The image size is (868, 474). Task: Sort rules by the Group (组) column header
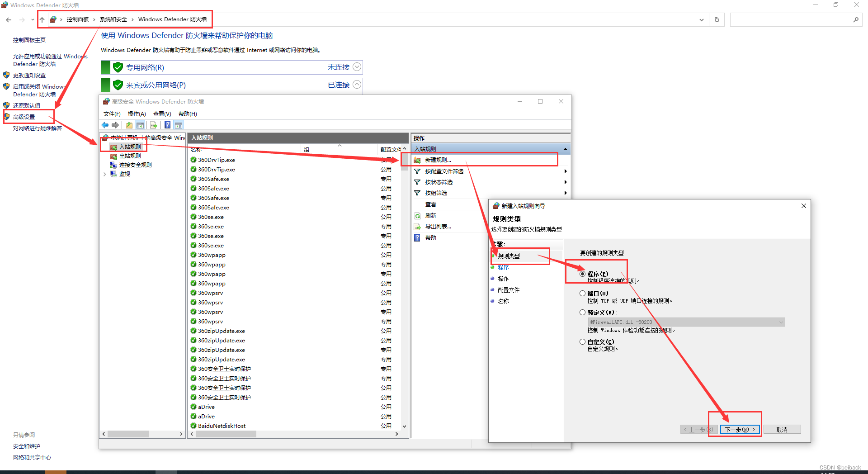click(x=339, y=150)
